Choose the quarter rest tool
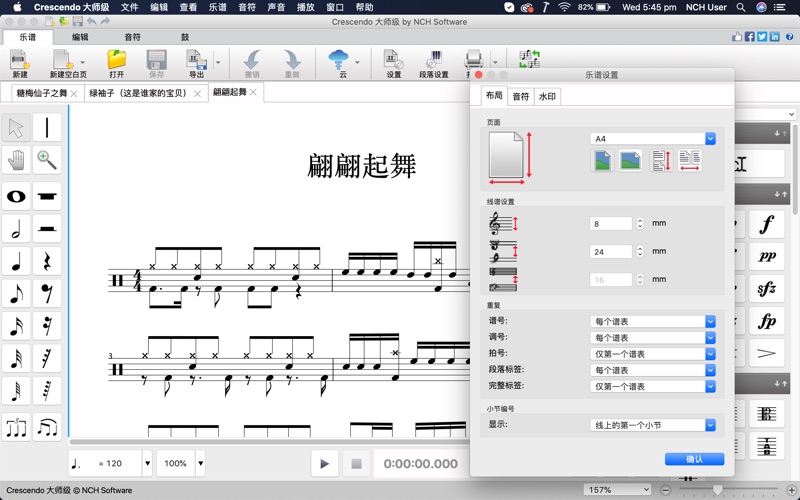 pos(47,262)
